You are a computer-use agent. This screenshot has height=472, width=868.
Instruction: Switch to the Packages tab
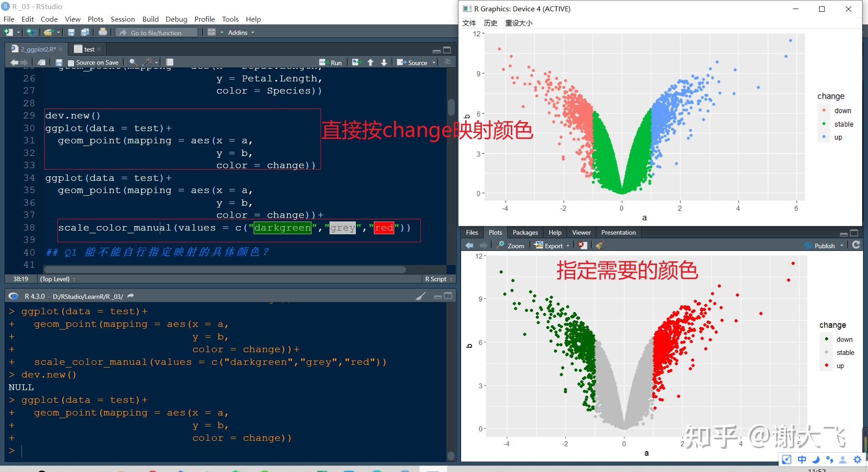pos(525,232)
